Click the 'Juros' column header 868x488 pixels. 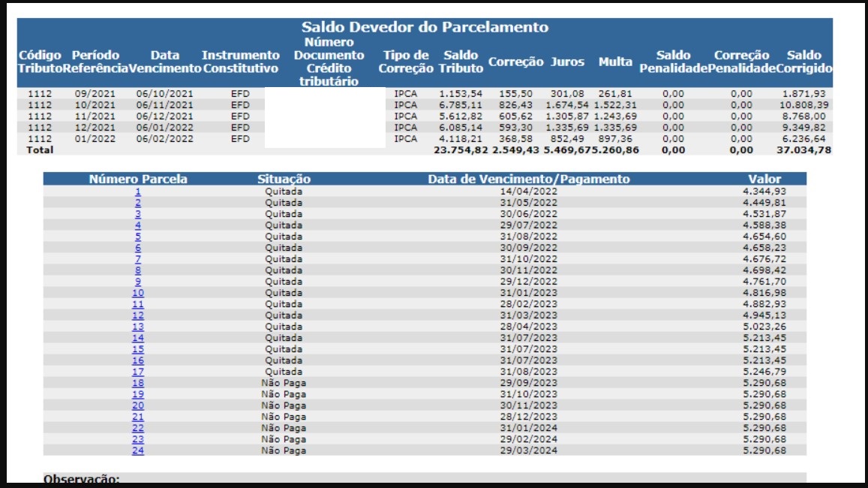[x=567, y=62]
